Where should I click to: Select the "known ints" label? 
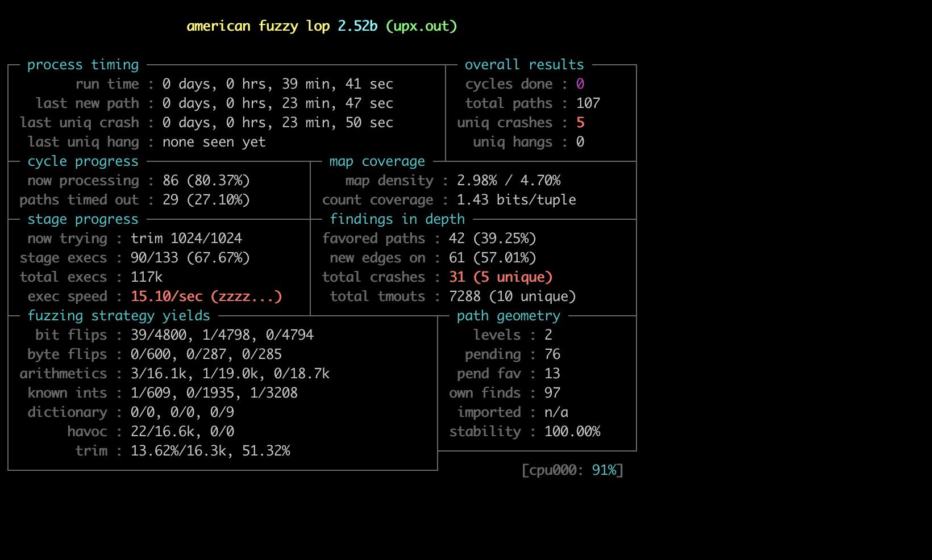coord(67,393)
